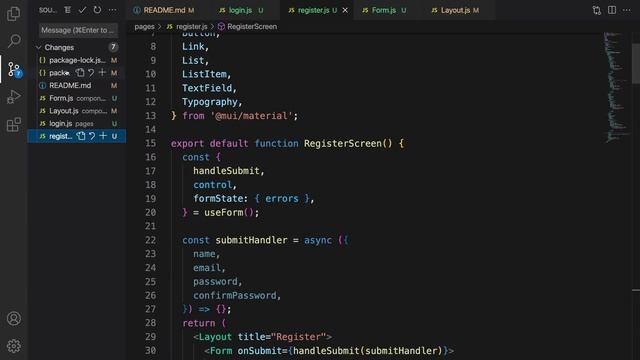Image resolution: width=640 pixels, height=360 pixels.
Task: Refresh source control with circular arrow
Action: 97,10
